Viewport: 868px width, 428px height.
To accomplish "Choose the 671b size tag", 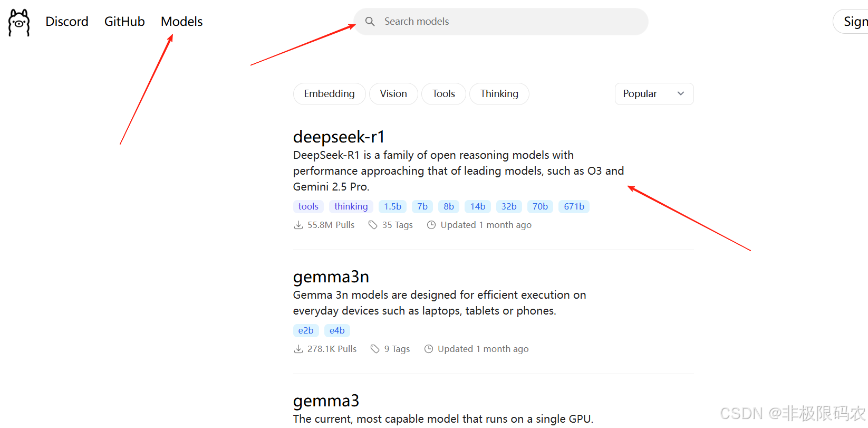I will tap(574, 206).
